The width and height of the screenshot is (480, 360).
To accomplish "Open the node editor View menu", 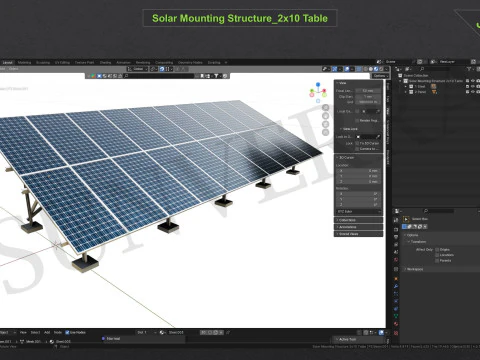I will 23,332.
